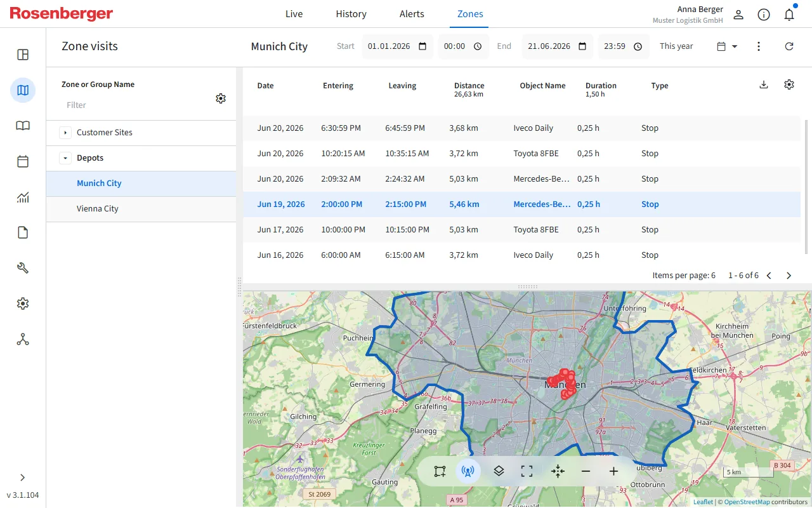Edit the Start time 00:00 field
This screenshot has height=508, width=812.
coord(463,46)
